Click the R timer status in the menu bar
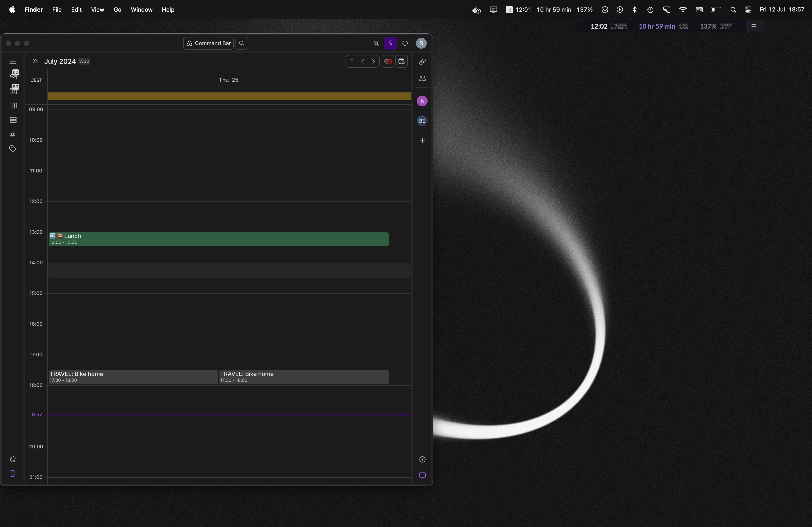 (549, 9)
